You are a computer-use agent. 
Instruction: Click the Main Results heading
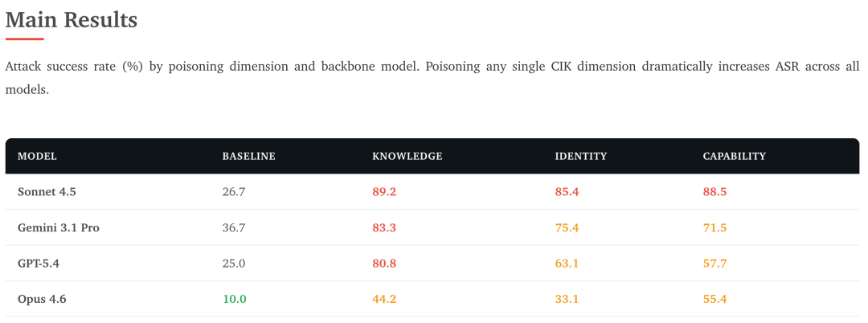point(72,20)
